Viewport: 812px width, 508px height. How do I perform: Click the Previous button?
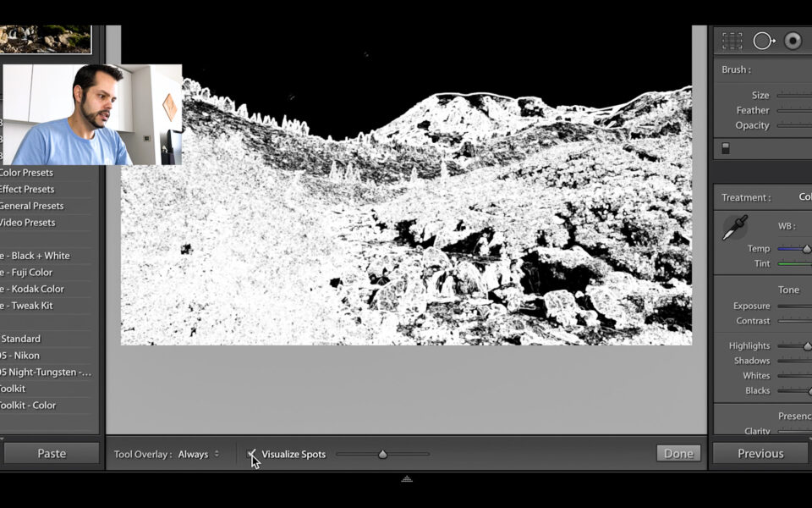(760, 453)
